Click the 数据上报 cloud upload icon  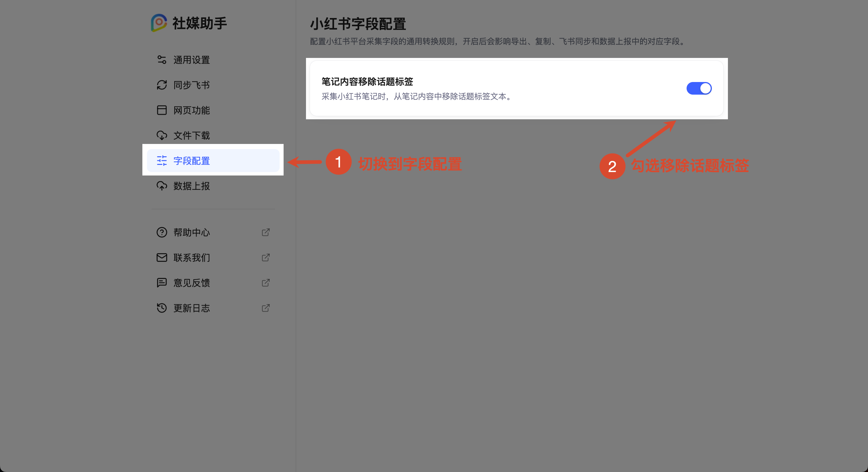point(162,186)
